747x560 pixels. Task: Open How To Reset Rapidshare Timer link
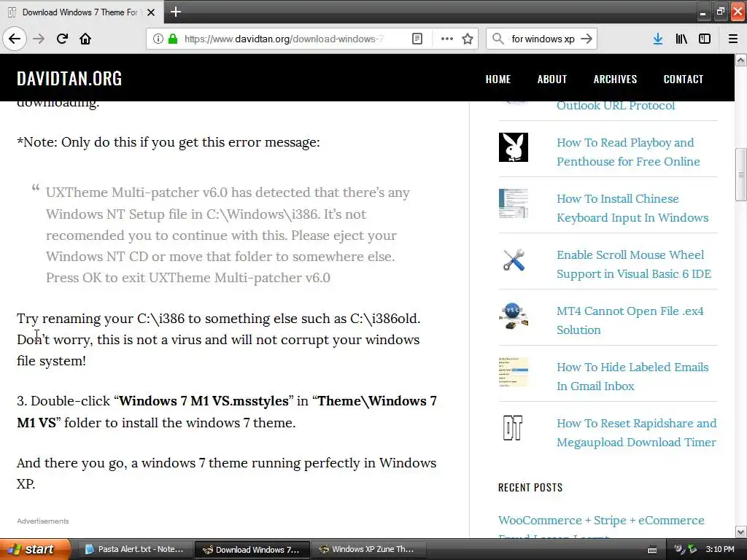click(636, 433)
